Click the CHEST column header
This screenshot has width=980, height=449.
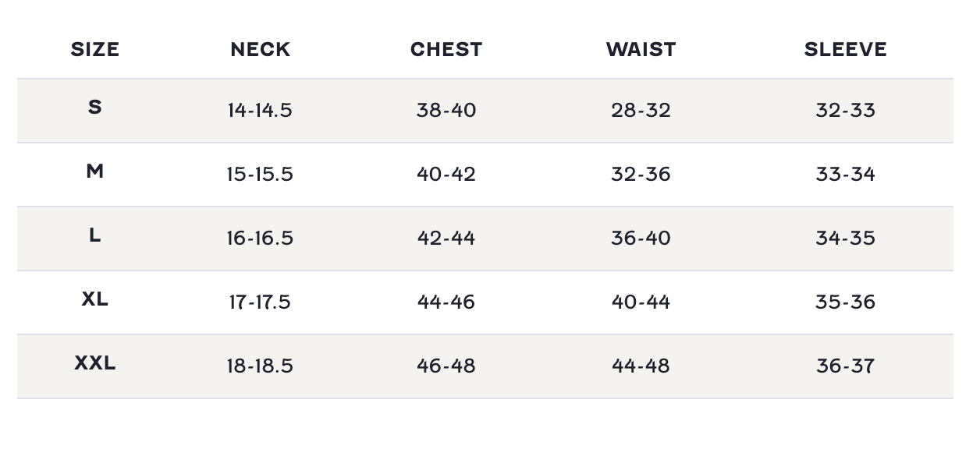[446, 50]
